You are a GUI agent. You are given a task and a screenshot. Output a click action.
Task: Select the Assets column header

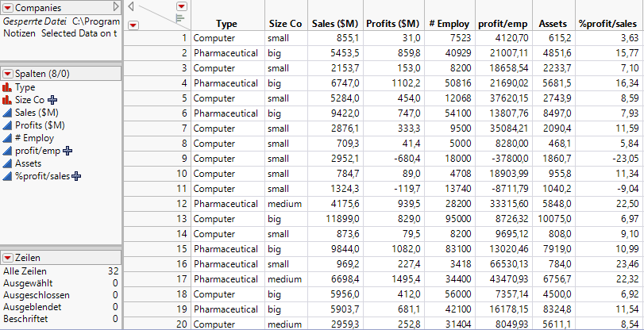(553, 24)
